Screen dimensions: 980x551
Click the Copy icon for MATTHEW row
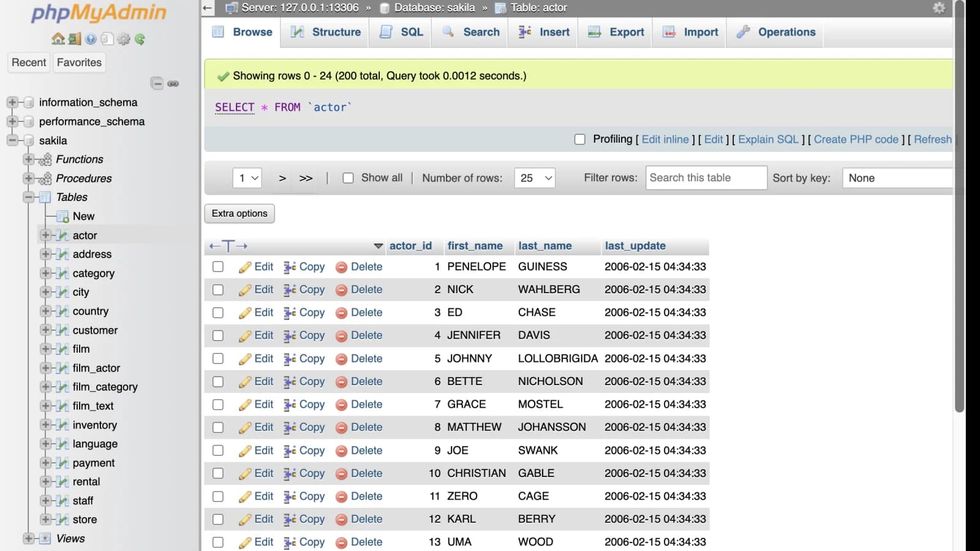click(290, 427)
